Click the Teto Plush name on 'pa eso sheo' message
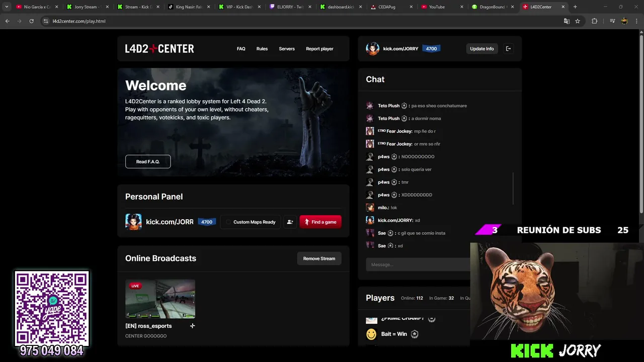 [388, 106]
